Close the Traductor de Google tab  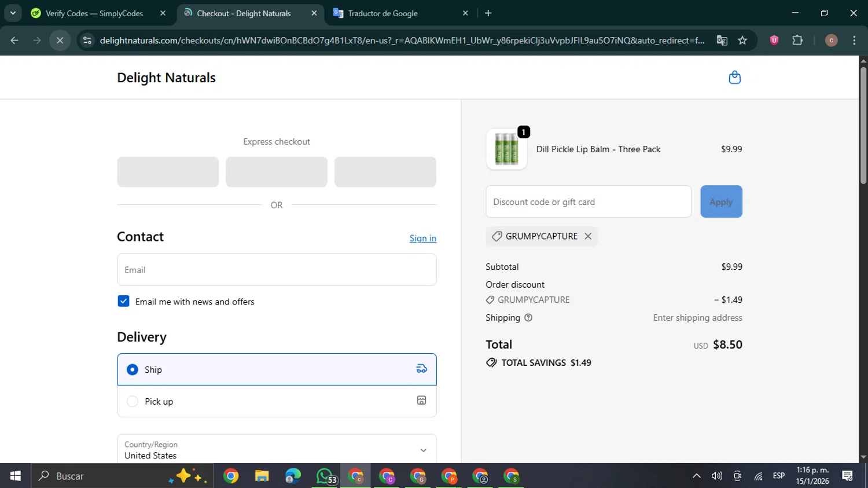point(465,13)
